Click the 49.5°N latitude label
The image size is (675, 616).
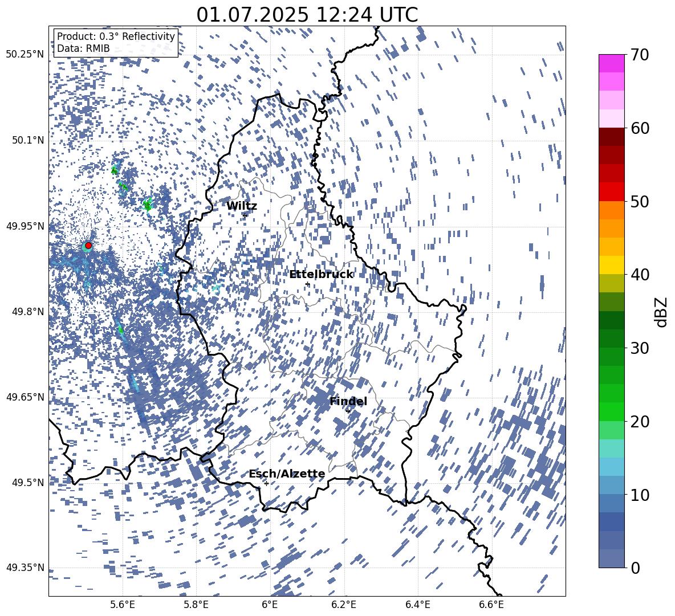[27, 482]
